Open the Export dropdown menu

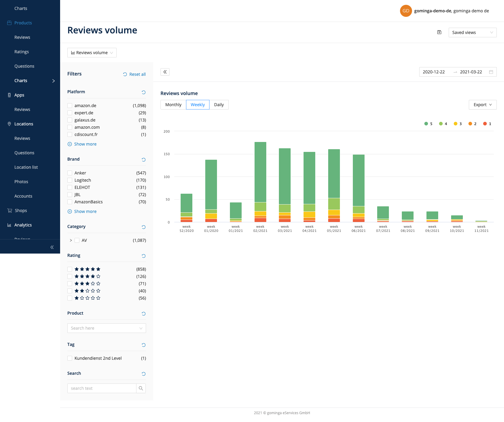point(482,105)
